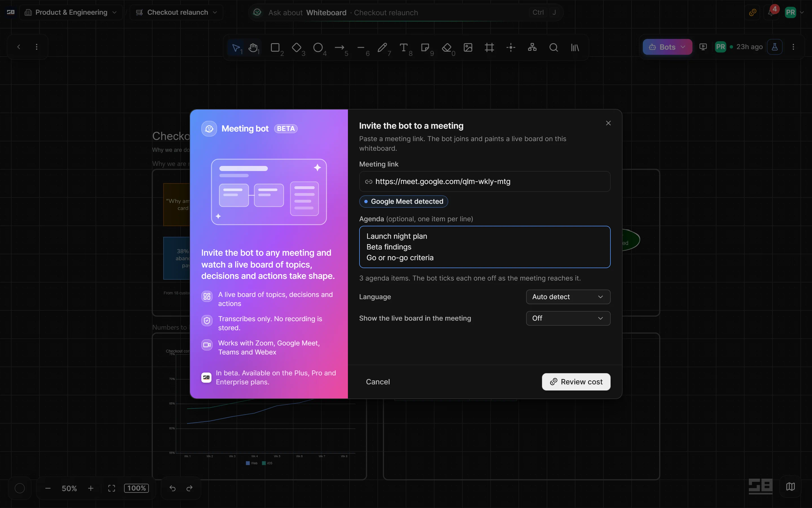
Task: Select the hand pan tool
Action: [253, 48]
